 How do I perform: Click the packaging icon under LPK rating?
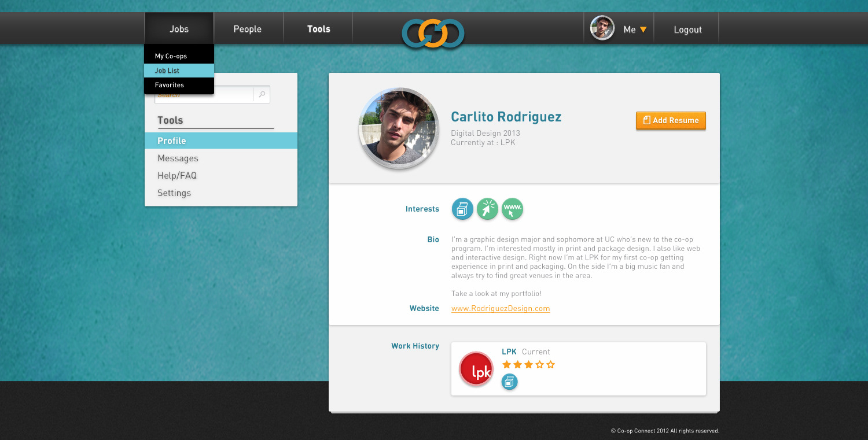(509, 382)
